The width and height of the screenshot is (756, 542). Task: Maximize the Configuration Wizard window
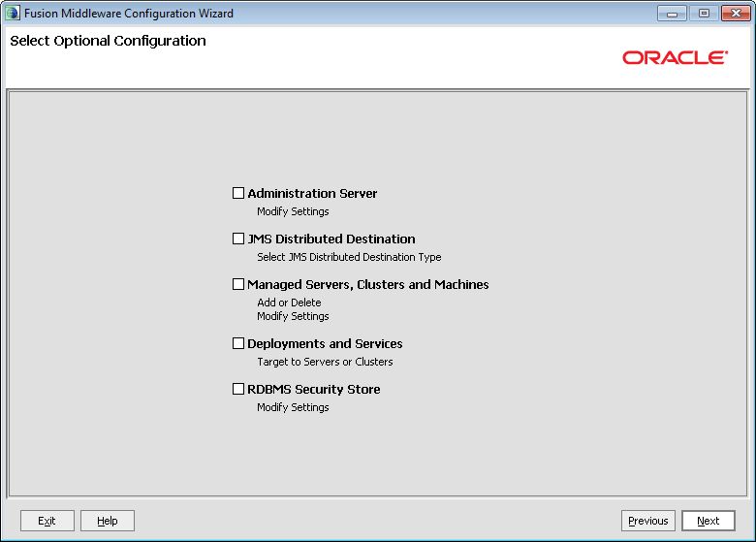pyautogui.click(x=704, y=14)
